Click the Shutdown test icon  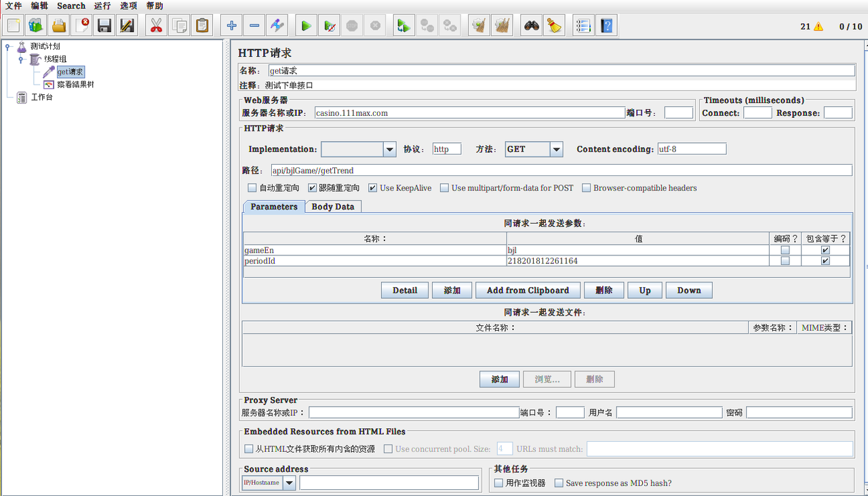point(375,26)
